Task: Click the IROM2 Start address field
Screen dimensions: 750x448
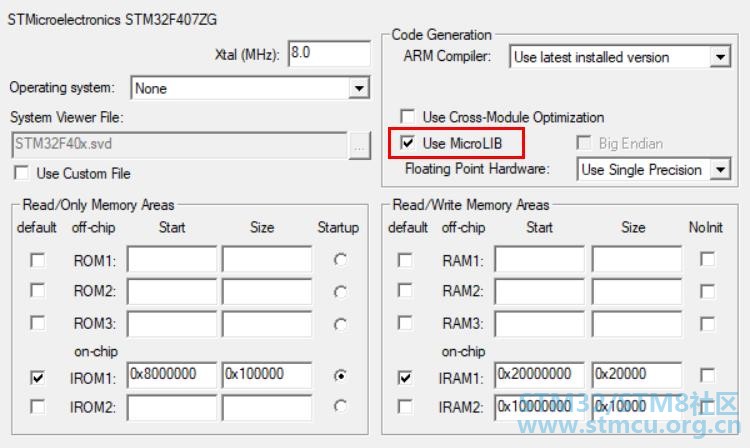Action: tap(172, 407)
